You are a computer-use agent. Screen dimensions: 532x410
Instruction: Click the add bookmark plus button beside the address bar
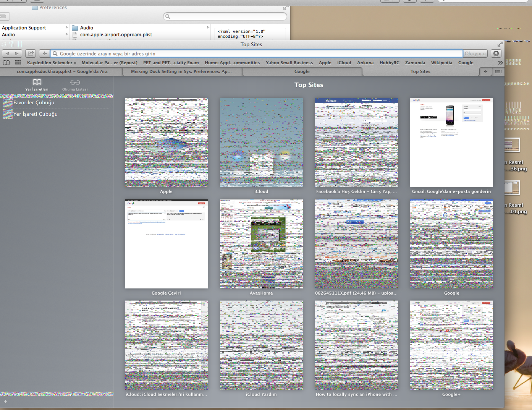point(45,53)
